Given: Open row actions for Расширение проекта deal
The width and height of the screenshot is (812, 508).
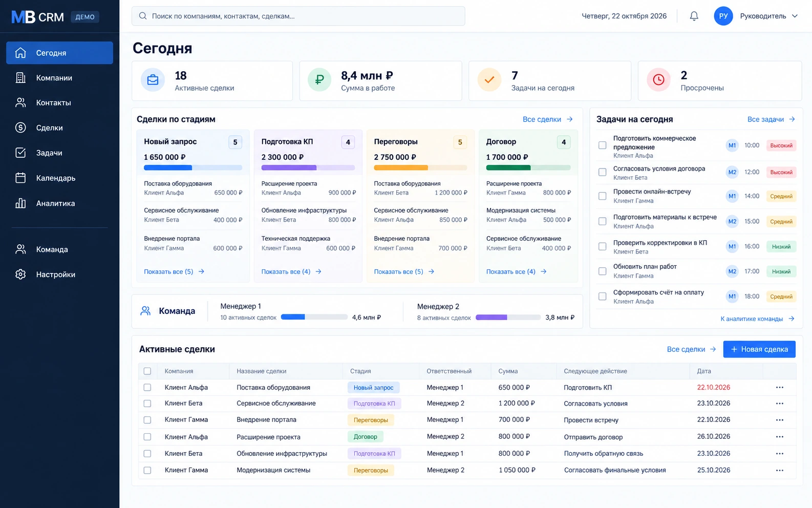Looking at the screenshot, I should pos(779,437).
